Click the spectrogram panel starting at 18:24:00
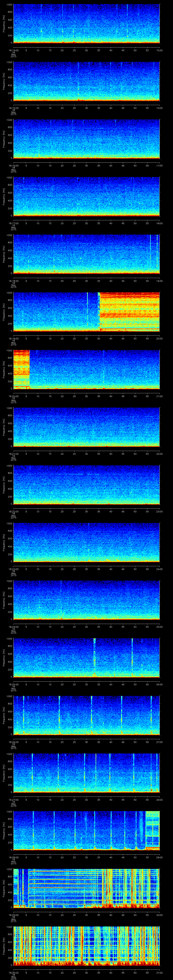Image resolution: width=173 pixels, height=980 pixels. [87, 600]
